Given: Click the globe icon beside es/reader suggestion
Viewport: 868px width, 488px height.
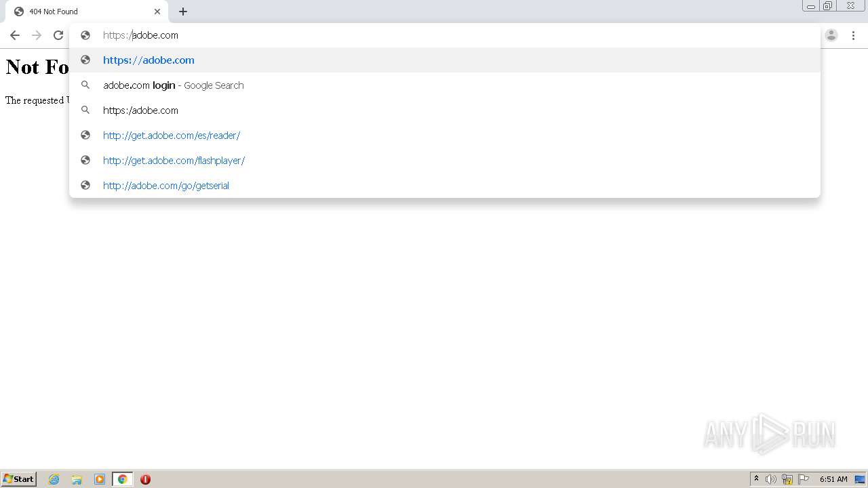Looking at the screenshot, I should (x=85, y=136).
